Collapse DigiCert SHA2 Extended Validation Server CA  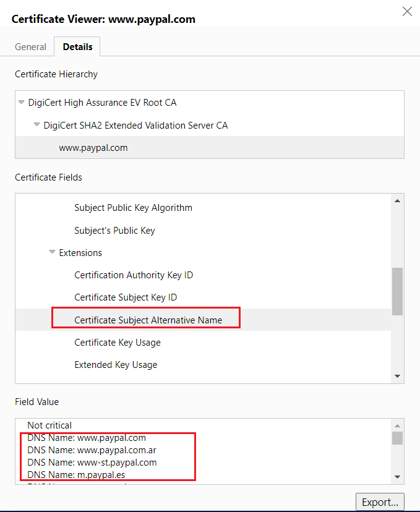[x=37, y=125]
